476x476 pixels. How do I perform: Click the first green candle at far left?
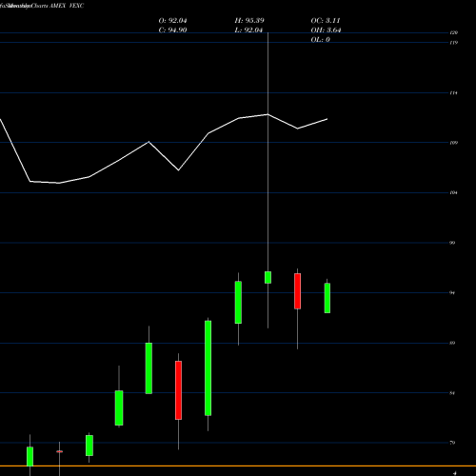pyautogui.click(x=30, y=456)
